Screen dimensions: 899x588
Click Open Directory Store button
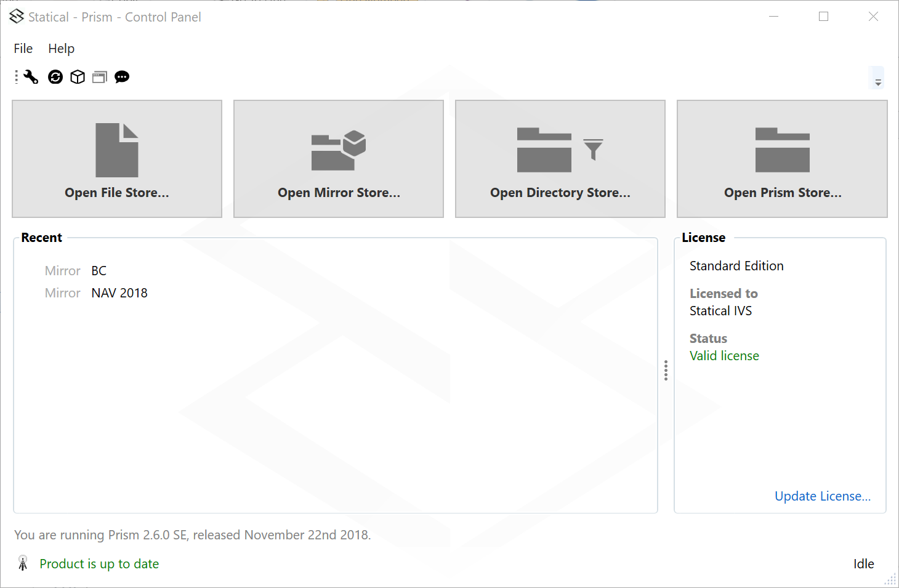(560, 159)
